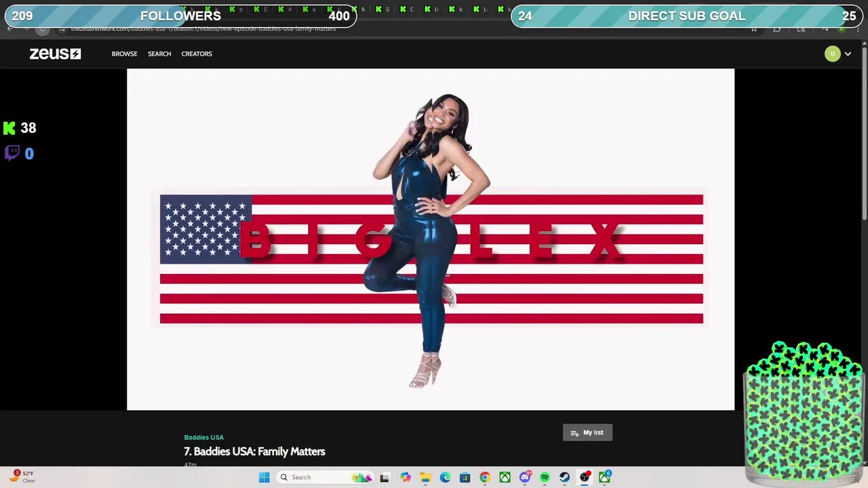Image resolution: width=868 pixels, height=488 pixels.
Task: Open the Baddies USA series link
Action: coord(203,437)
